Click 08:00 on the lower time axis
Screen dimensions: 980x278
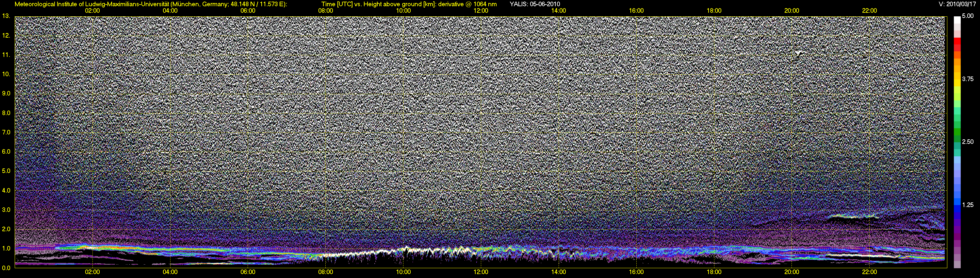[326, 272]
